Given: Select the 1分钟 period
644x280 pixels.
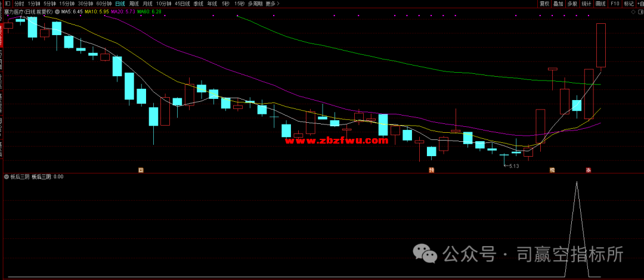Looking at the screenshot, I should (34, 4).
